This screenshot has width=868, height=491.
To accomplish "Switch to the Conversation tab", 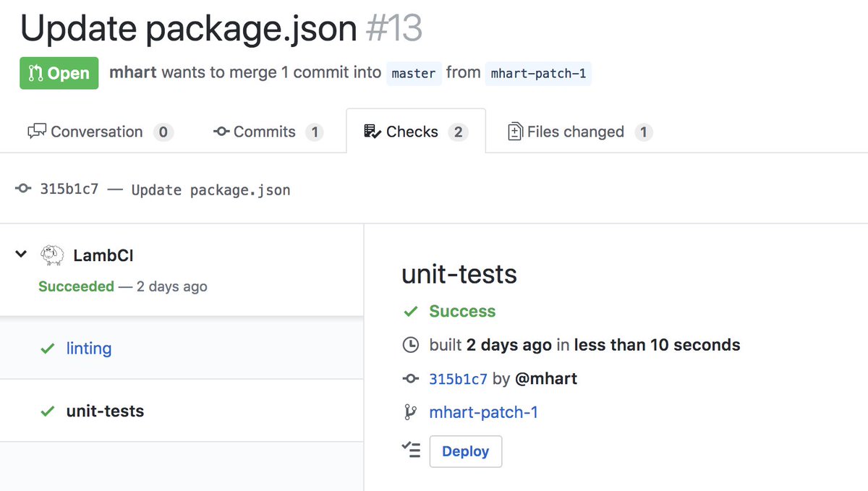I will [x=97, y=132].
